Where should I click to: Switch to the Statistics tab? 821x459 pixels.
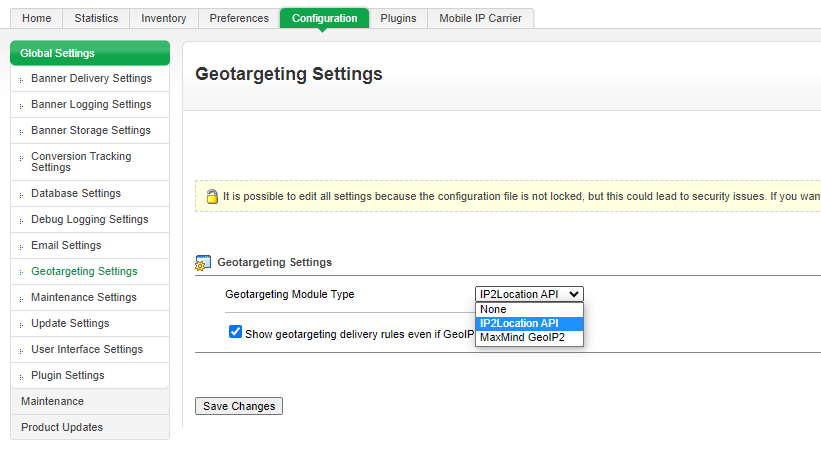click(x=96, y=18)
